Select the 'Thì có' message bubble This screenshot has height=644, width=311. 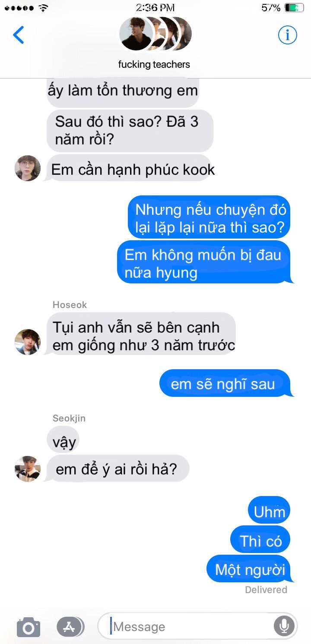click(260, 540)
